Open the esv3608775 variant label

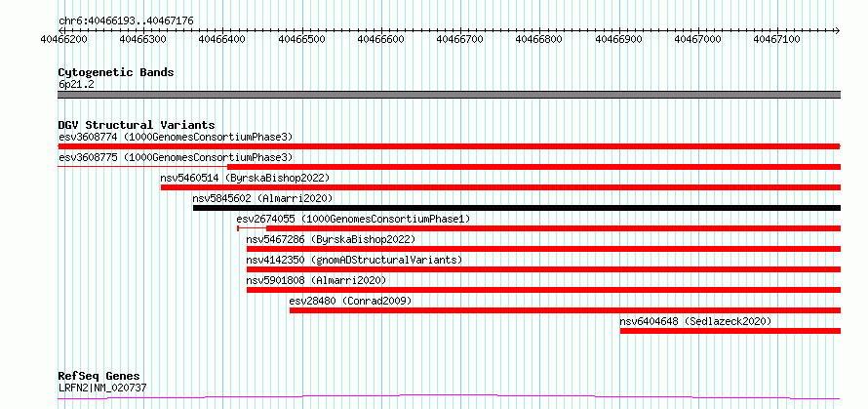pos(176,157)
